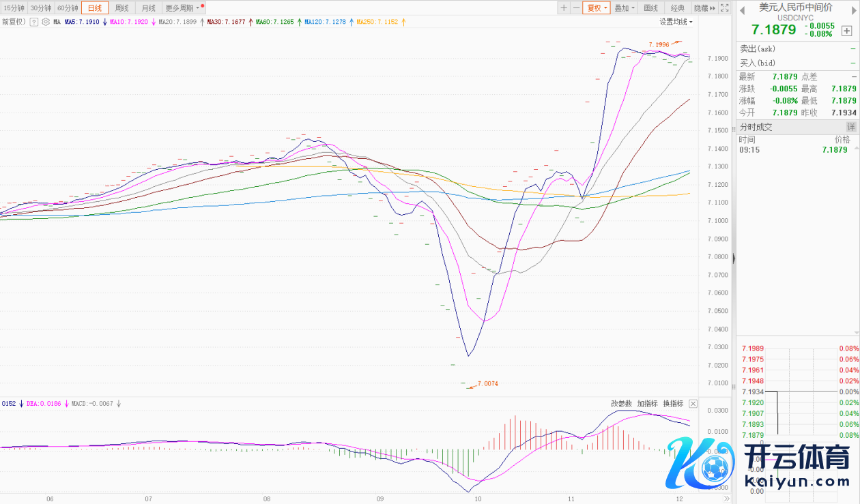Click 改参数 to edit indicator parameters
Viewport: 860px width, 504px height.
[x=621, y=404]
